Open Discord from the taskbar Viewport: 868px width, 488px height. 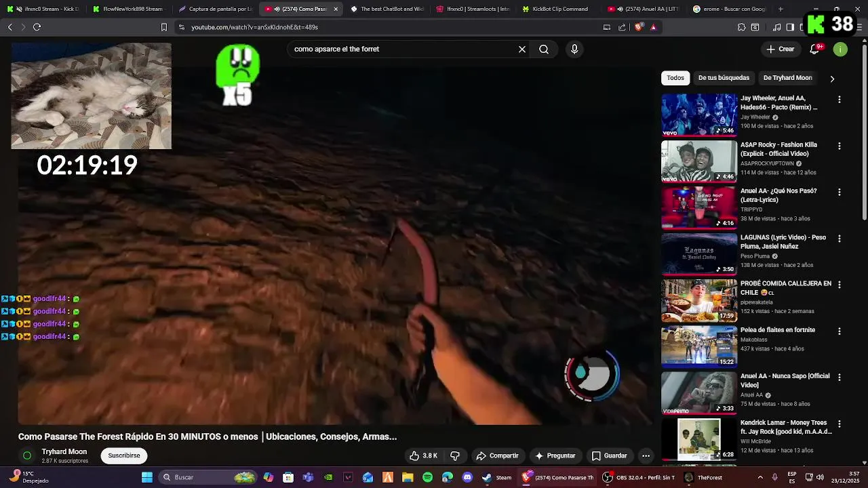pos(467,477)
